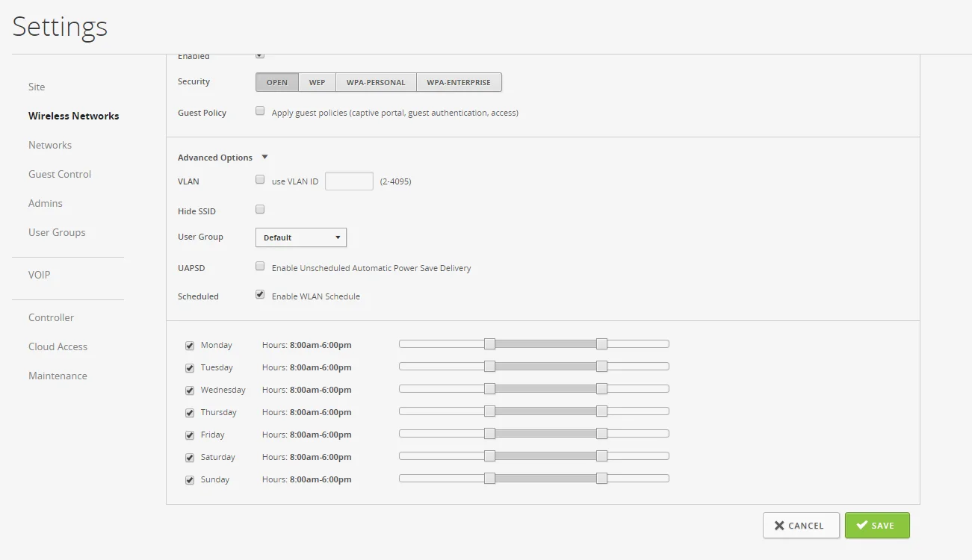The height and width of the screenshot is (560, 972).
Task: Click Sunday's start-time slider handle
Action: [489, 479]
